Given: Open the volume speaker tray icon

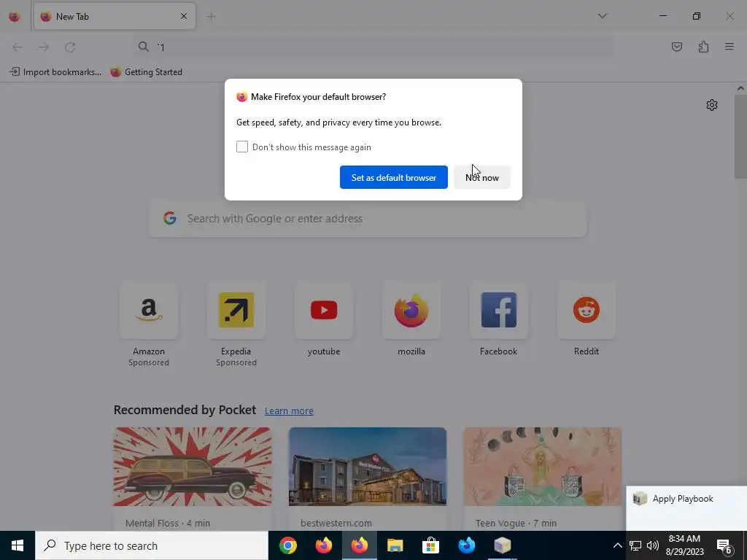Looking at the screenshot, I should 653,545.
